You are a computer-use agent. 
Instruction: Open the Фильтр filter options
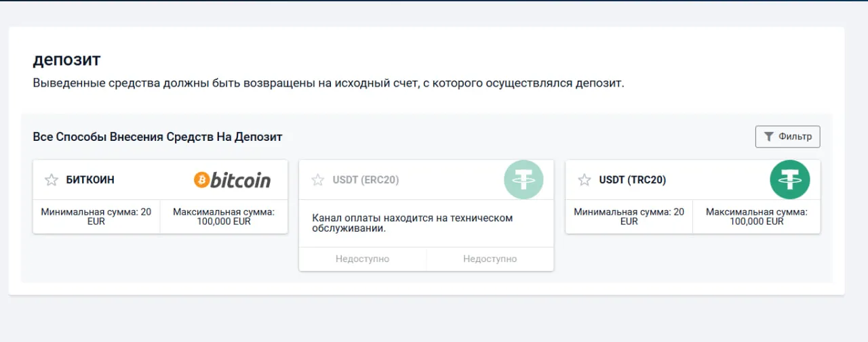tap(788, 137)
